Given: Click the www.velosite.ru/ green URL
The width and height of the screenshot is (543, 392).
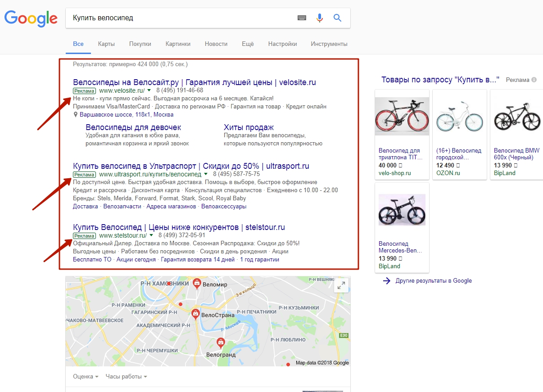Looking at the screenshot, I should (x=122, y=90).
